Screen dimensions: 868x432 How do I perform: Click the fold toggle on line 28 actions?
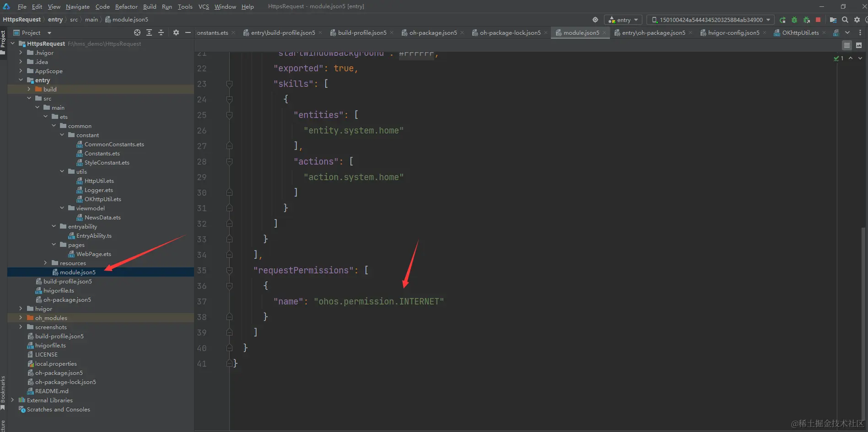pos(229,161)
